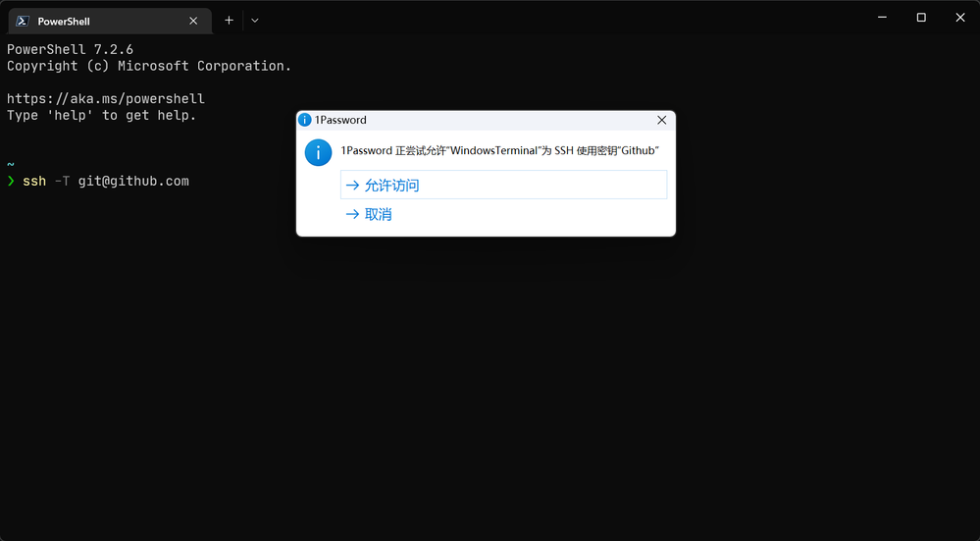The width and height of the screenshot is (980, 541).
Task: Click the PowerShell icon on the tab
Action: click(23, 21)
